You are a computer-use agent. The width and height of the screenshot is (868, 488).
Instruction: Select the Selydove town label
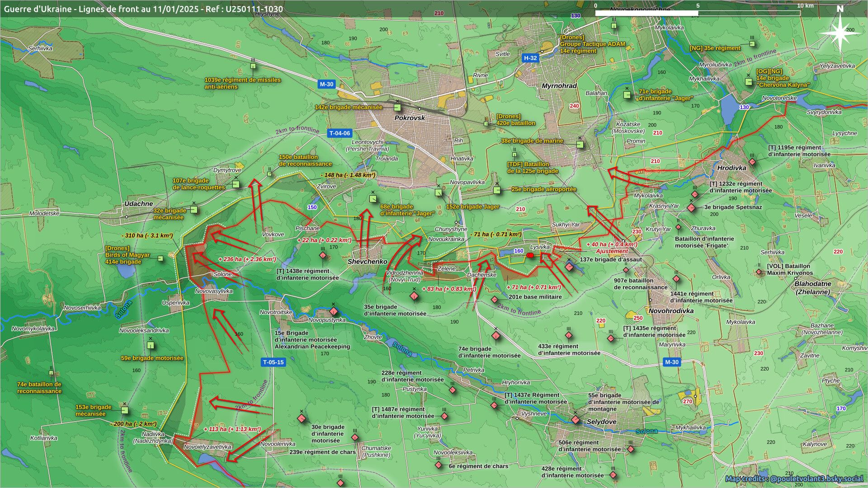pos(601,422)
